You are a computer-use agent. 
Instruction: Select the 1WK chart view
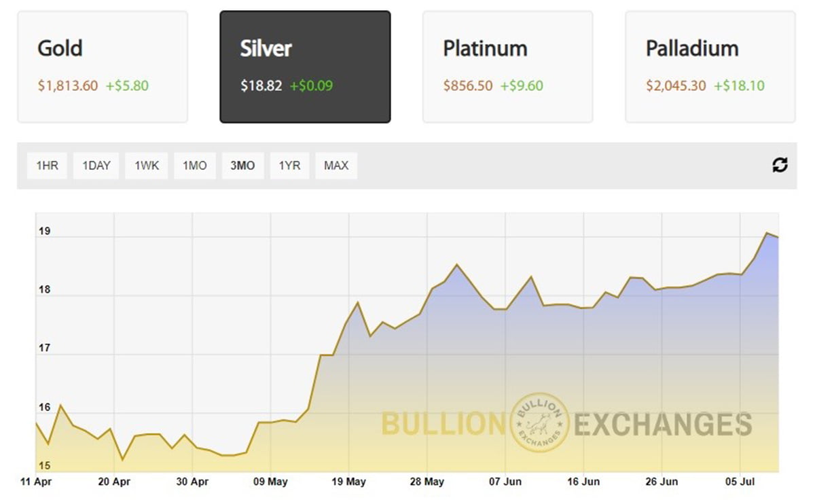(x=145, y=165)
